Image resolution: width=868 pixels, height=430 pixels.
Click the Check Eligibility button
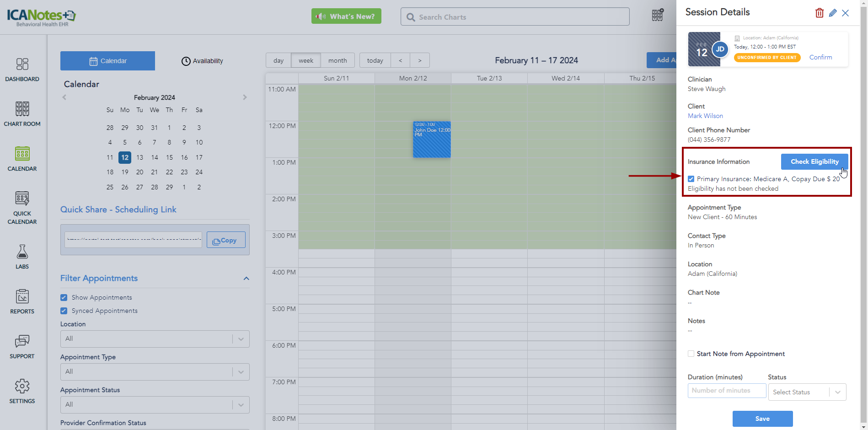click(814, 161)
